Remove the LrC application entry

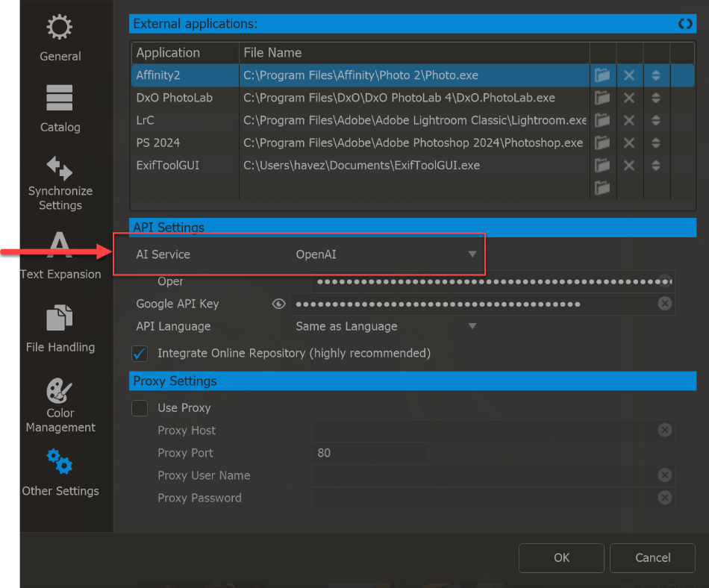(629, 120)
